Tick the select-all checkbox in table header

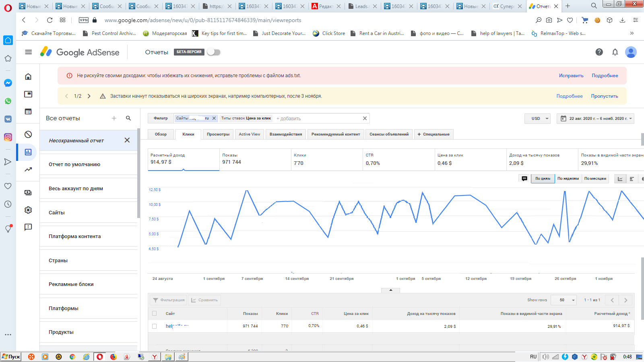tap(154, 313)
